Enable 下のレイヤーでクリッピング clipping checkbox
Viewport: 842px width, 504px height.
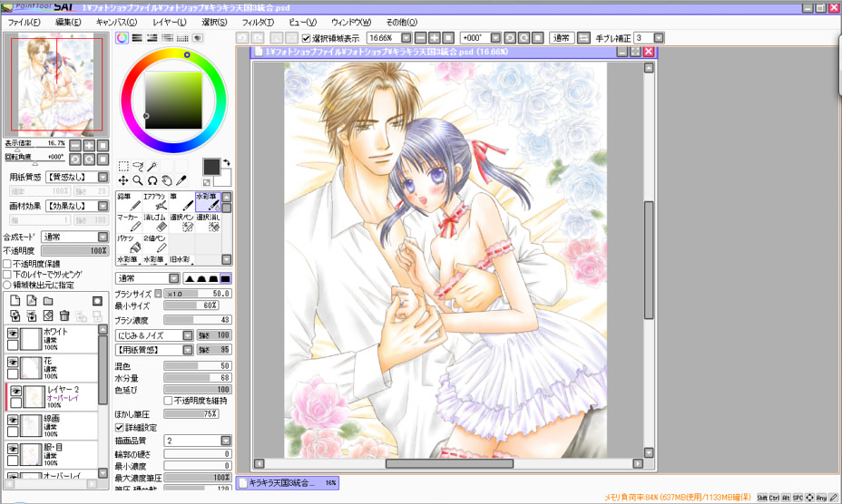click(x=7, y=275)
